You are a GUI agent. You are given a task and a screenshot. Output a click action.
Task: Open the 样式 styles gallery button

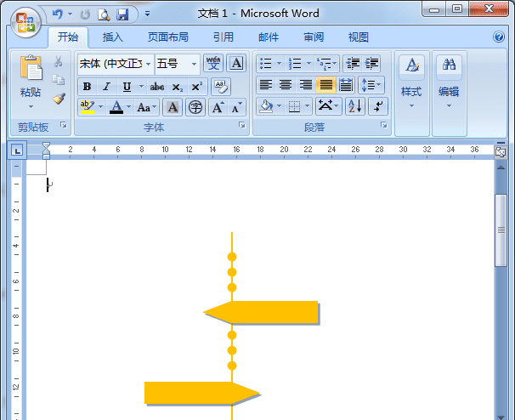tap(411, 82)
